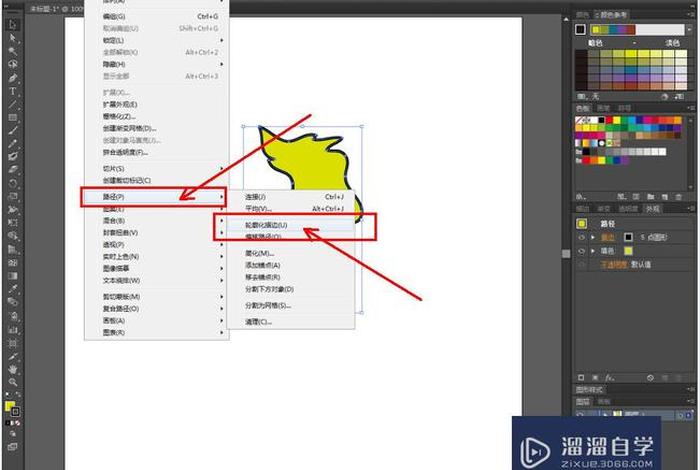
Task: Select the Eraser tool
Action: [x=12, y=170]
